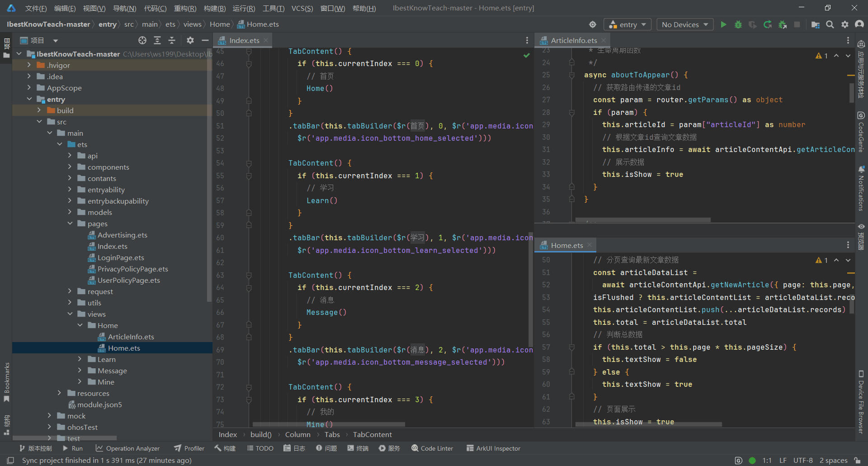Click the stop run square button

coord(797,24)
